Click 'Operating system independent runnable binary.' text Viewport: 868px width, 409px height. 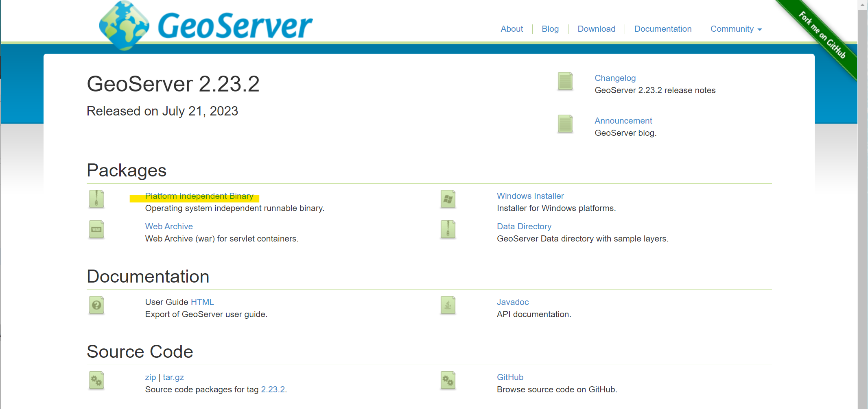235,208
